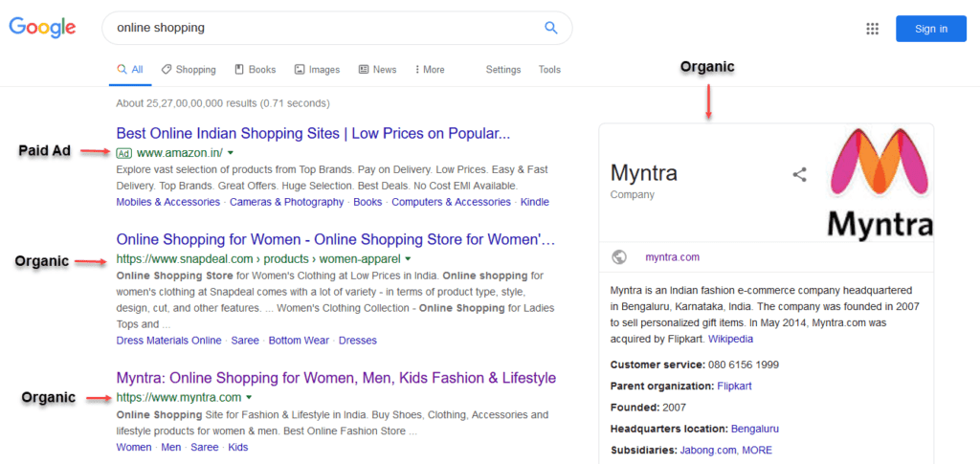Open the Wikipedia link in Myntra description
Image resolution: width=980 pixels, height=464 pixels.
[730, 339]
